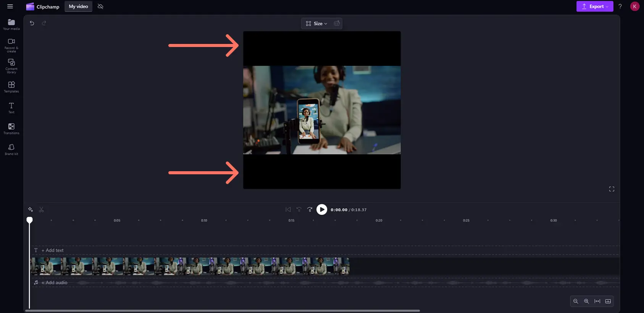Toggle fullscreen preview mode

[x=612, y=189]
